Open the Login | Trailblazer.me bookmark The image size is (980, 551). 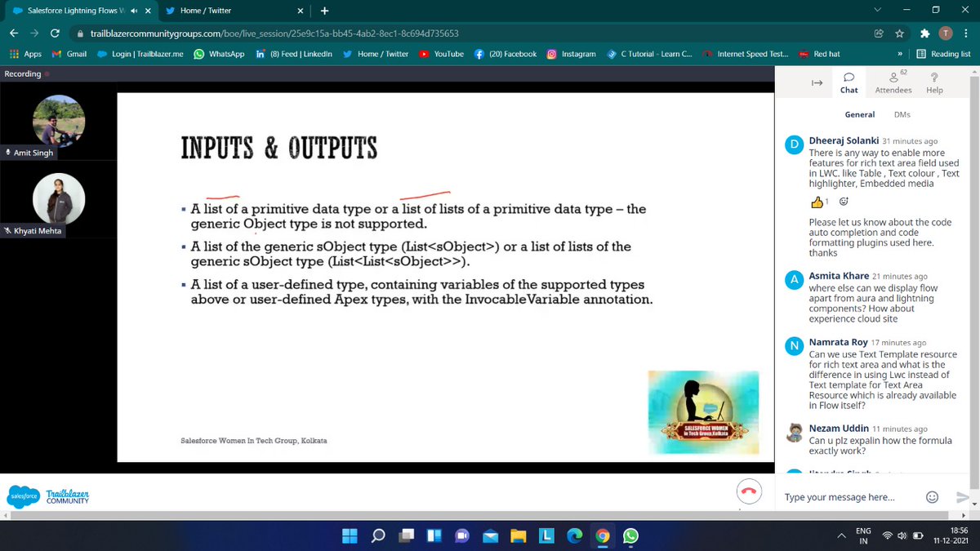click(140, 54)
